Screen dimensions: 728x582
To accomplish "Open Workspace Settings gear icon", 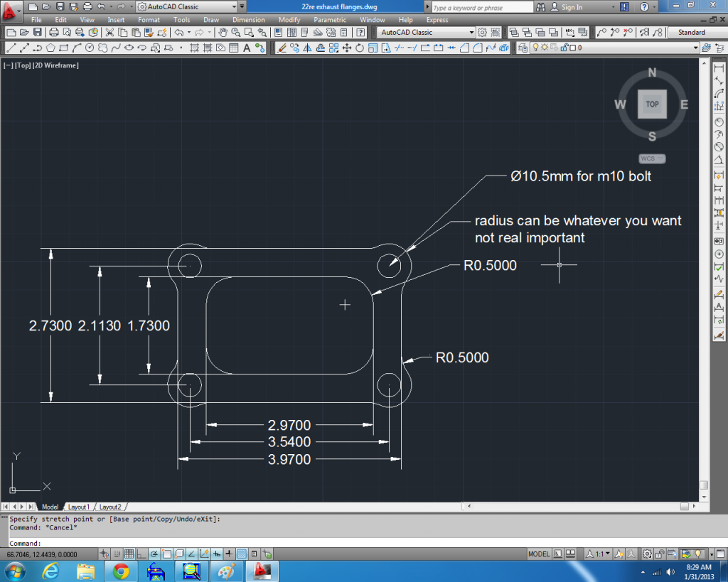I will [x=483, y=33].
